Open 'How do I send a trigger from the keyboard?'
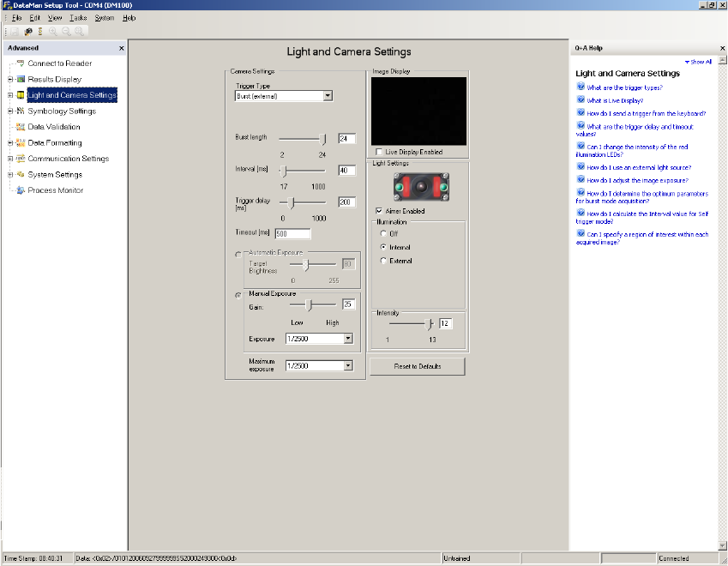The height and width of the screenshot is (566, 728). (646, 113)
